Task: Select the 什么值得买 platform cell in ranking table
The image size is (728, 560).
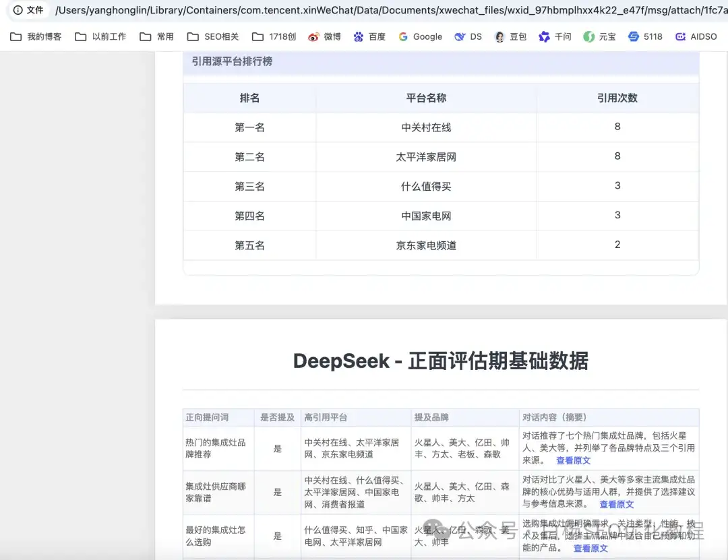Action: [x=426, y=186]
